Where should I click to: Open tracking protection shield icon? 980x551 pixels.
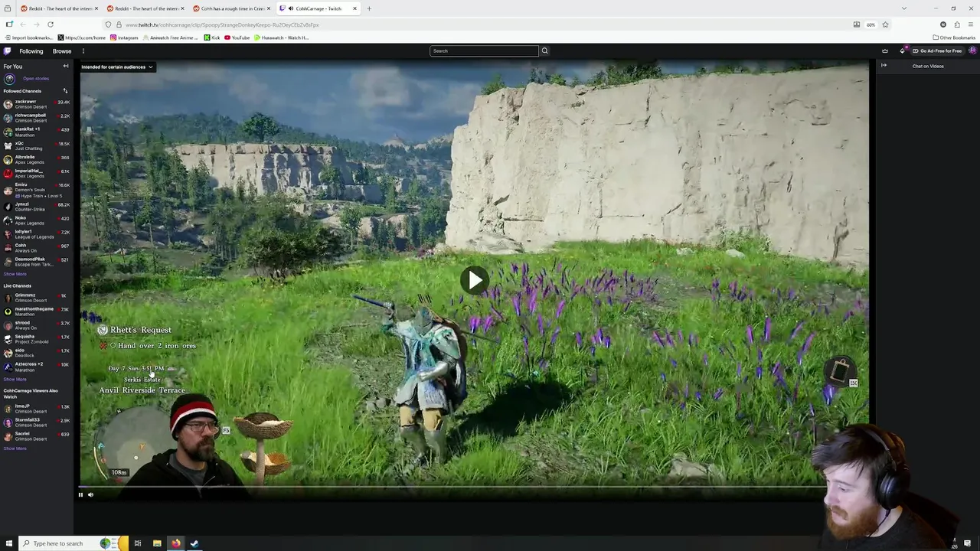pos(109,24)
